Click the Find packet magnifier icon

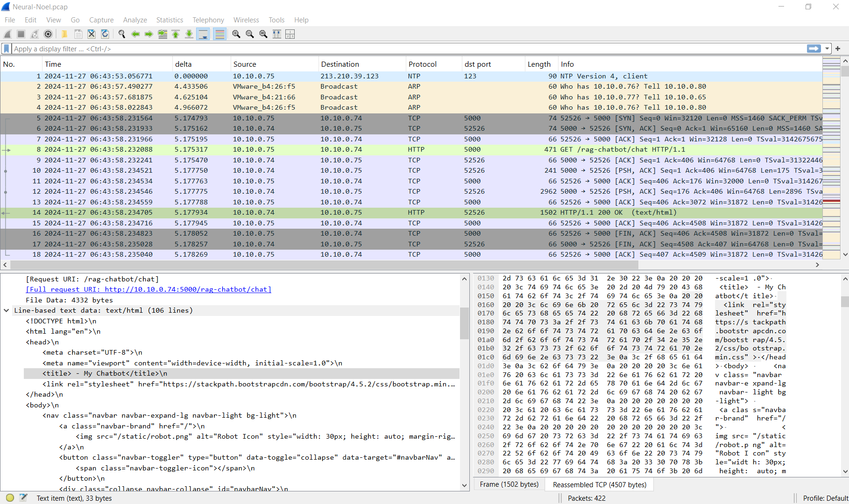122,34
